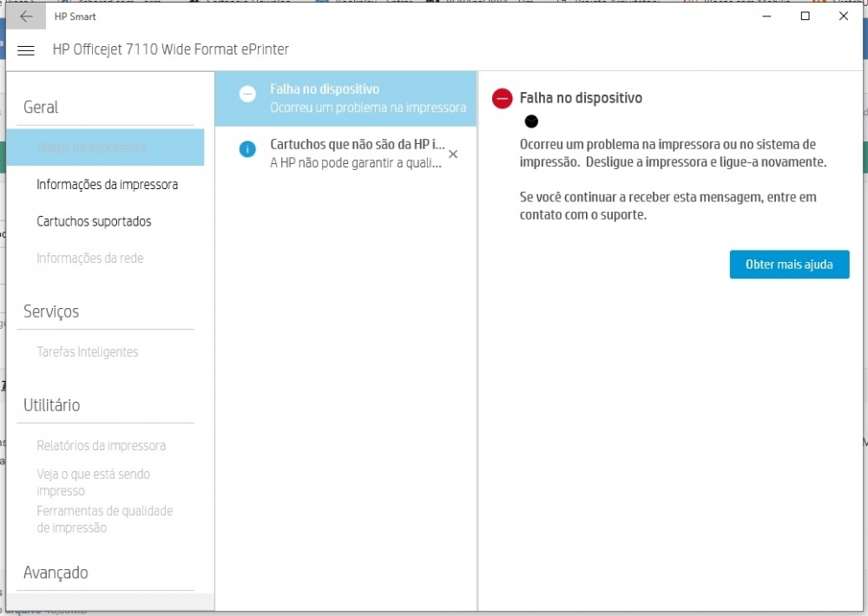Click the white minus icon on failure alert
The height and width of the screenshot is (616, 868).
point(247,94)
